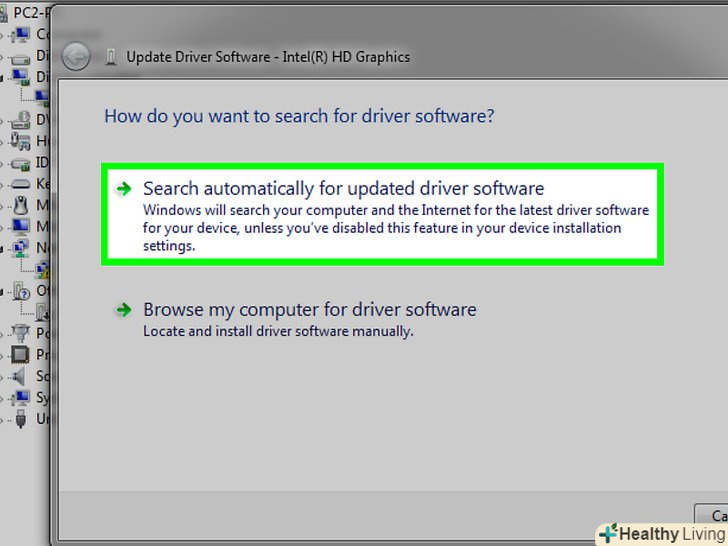The width and height of the screenshot is (728, 546).
Task: Select the display adapter child device in Device Manager
Action: (x=42, y=98)
